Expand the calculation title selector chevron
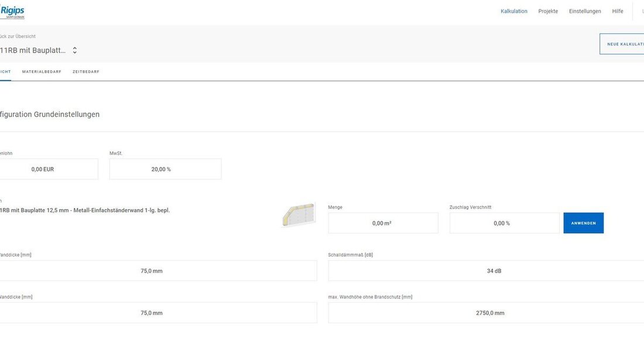The height and width of the screenshot is (338, 644). tap(74, 50)
